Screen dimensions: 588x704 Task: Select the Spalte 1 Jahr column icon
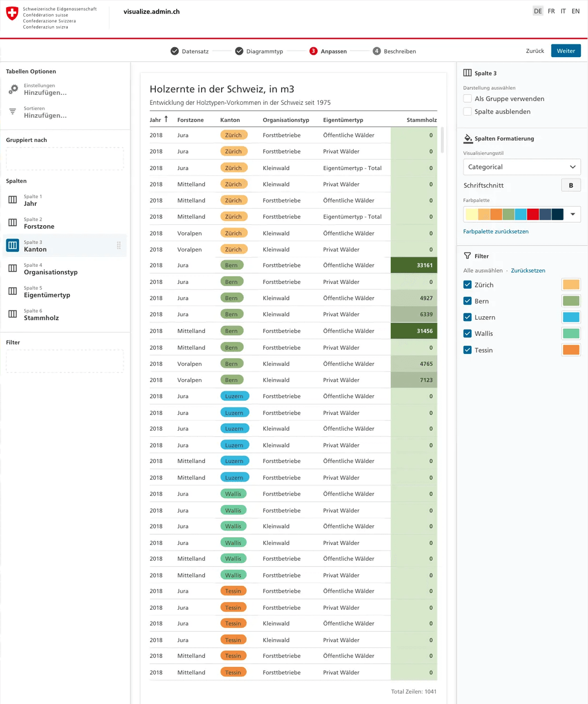pos(13,200)
